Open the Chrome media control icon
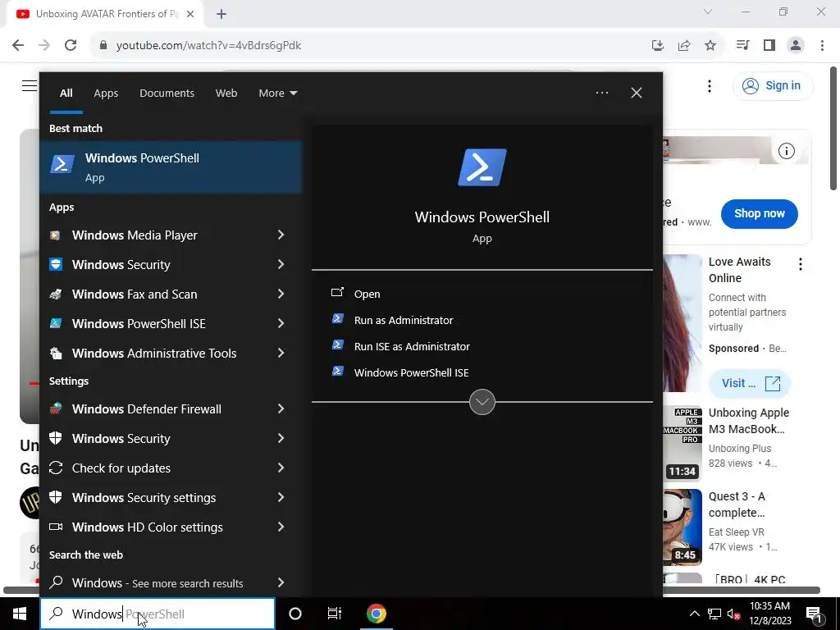This screenshot has height=630, width=840. click(742, 46)
